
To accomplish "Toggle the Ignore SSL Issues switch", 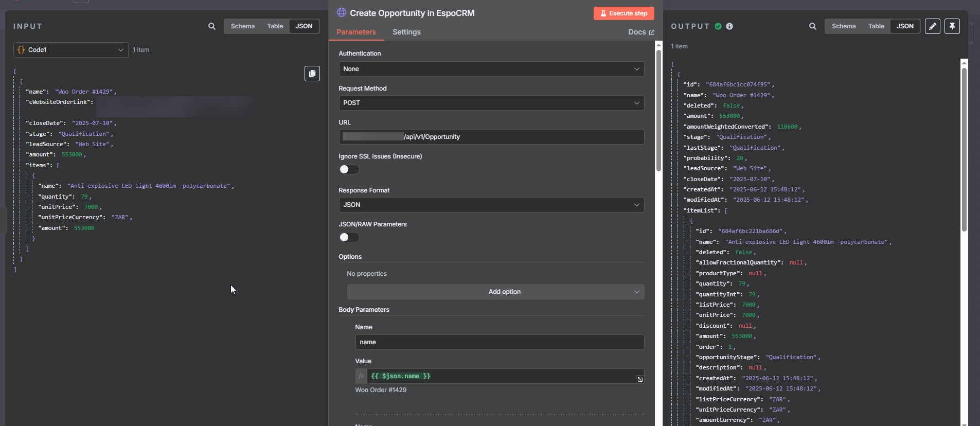I will pyautogui.click(x=349, y=169).
